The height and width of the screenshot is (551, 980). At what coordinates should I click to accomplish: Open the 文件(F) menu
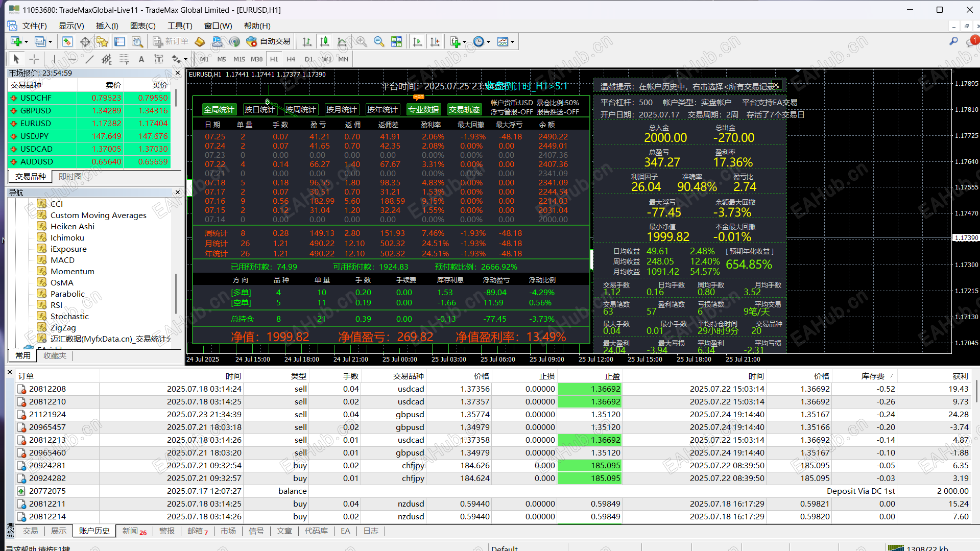(x=34, y=26)
